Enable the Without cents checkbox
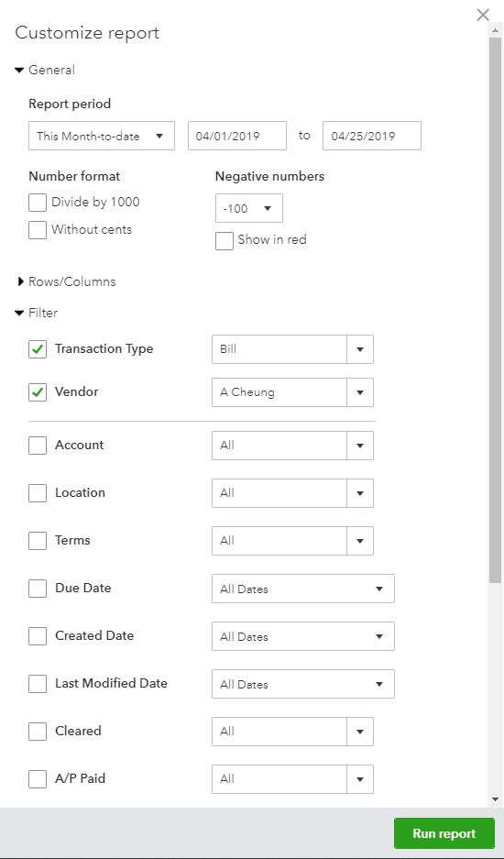 point(38,230)
